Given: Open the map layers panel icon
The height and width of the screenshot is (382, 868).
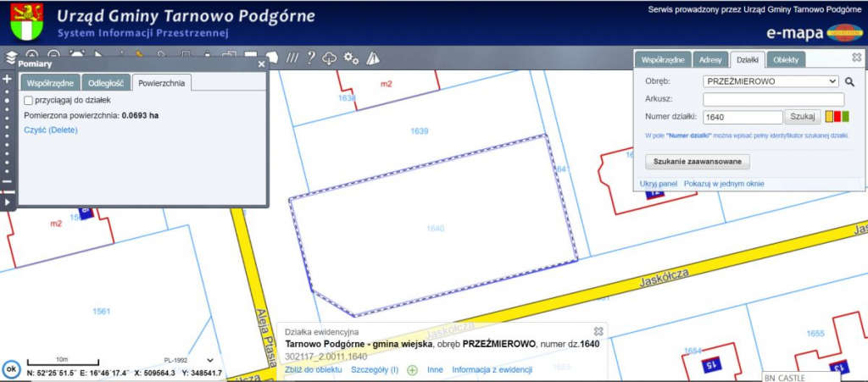Looking at the screenshot, I should 10,58.
